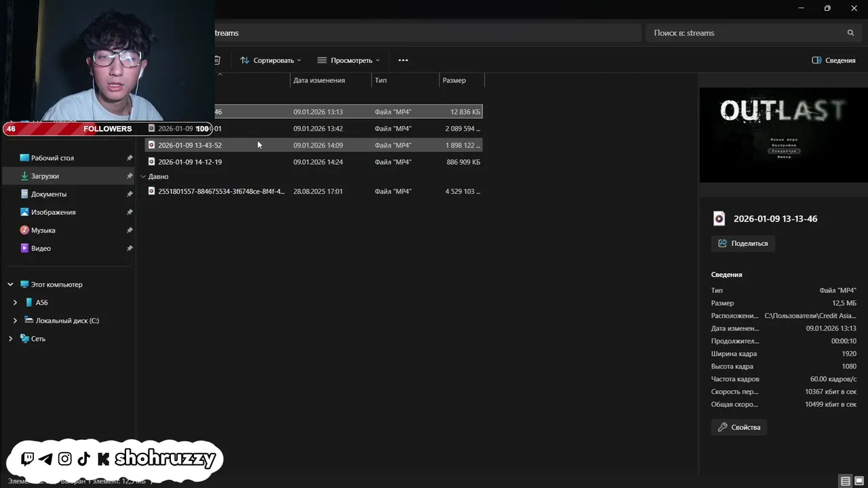
Task: Switch to large thumbnails view in status bar
Action: coord(860,481)
